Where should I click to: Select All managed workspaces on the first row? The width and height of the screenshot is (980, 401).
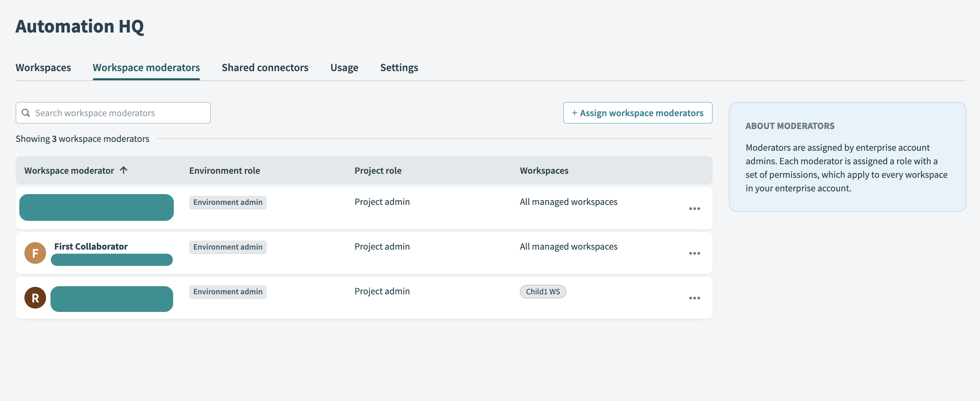coord(568,202)
